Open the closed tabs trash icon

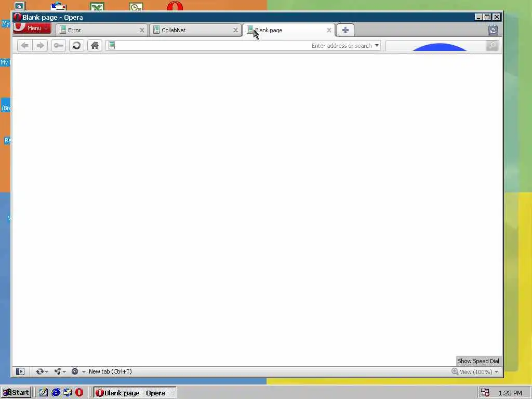point(493,30)
